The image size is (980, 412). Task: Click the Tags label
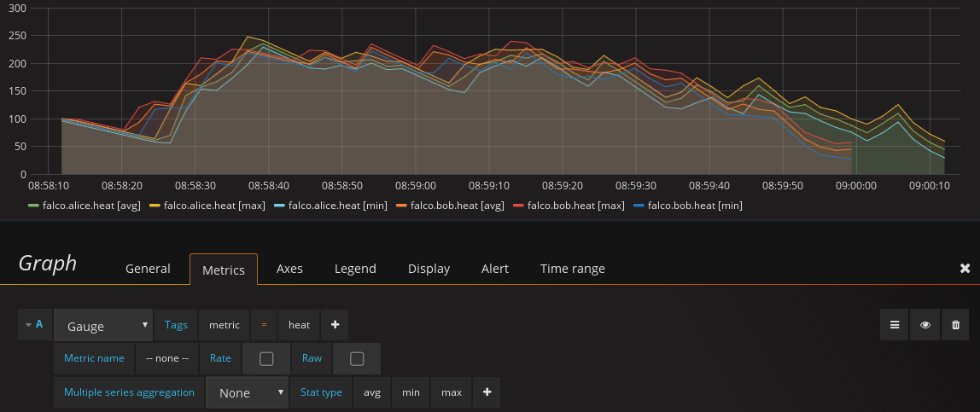point(176,325)
